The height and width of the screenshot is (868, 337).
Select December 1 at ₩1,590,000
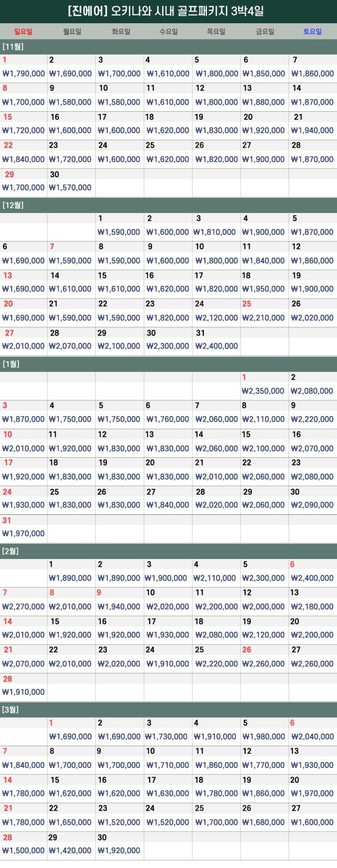[x=120, y=226]
